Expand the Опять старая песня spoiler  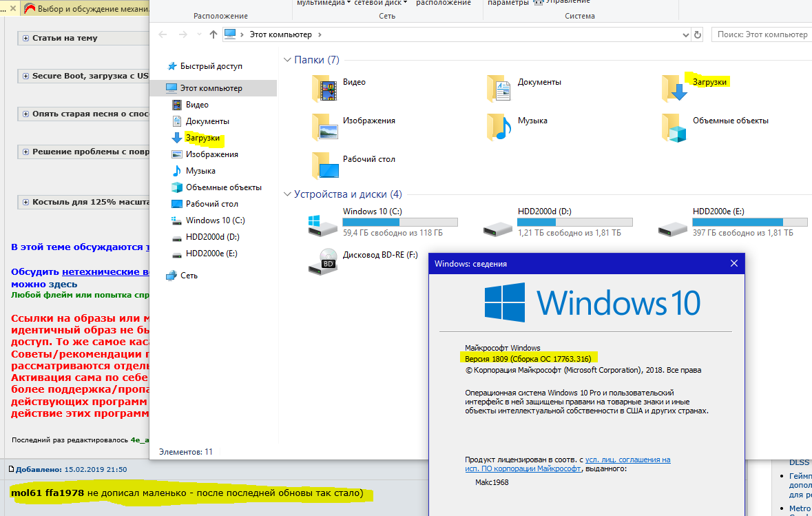pyautogui.click(x=25, y=114)
